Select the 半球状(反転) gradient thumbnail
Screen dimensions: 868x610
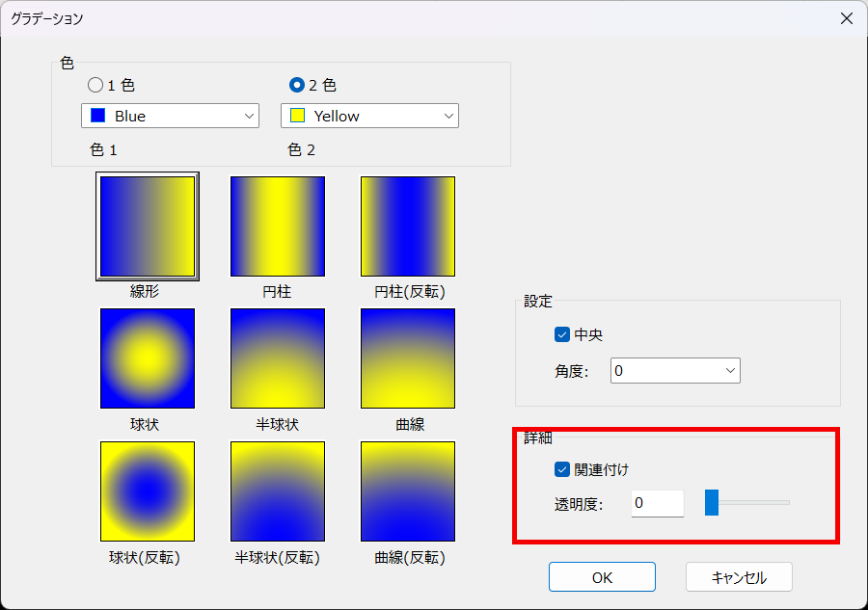(x=278, y=491)
